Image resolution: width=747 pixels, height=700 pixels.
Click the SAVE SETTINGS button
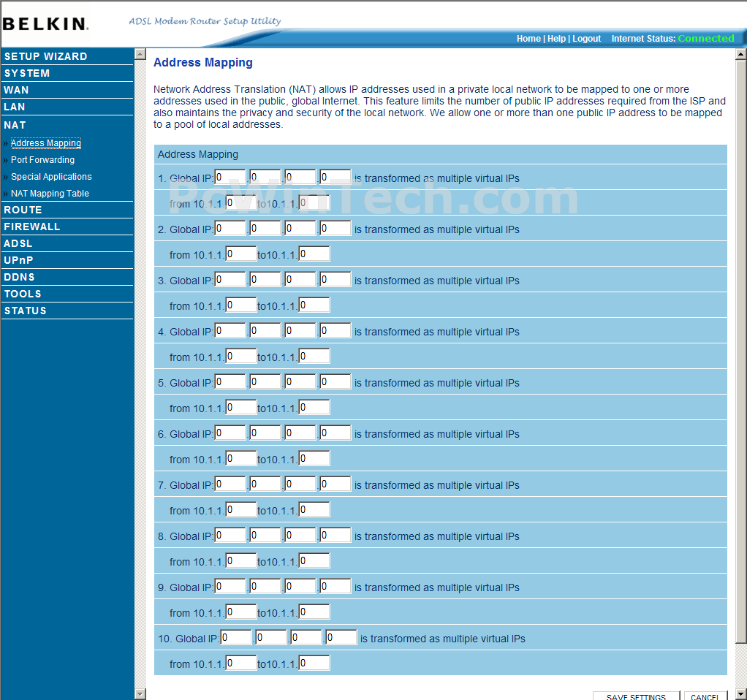636,696
